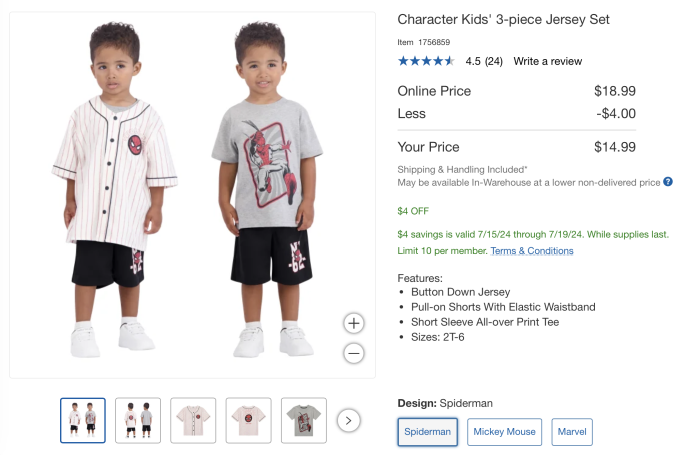700x455 pixels.
Task: Zoom out of the product image
Action: coord(353,352)
